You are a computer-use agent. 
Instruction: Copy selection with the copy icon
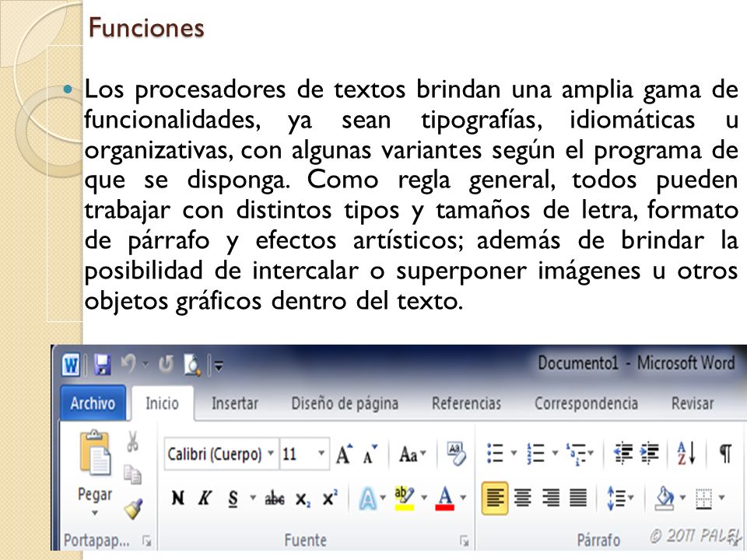coord(132,474)
